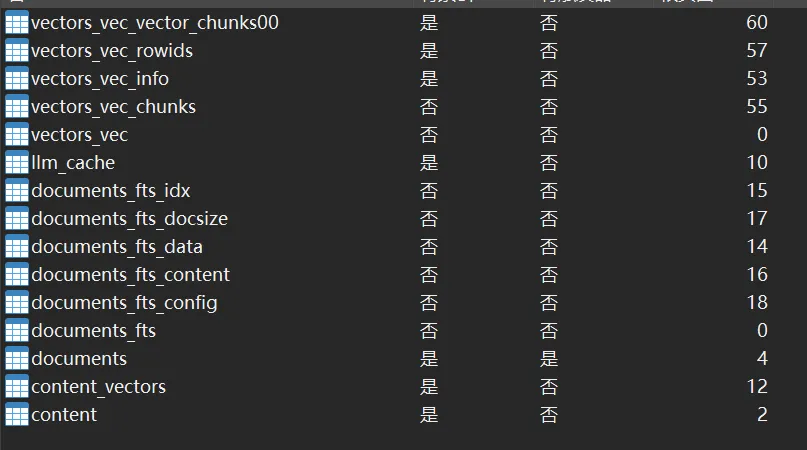Select the vectors_vec table row
807x450 pixels.
pos(79,135)
